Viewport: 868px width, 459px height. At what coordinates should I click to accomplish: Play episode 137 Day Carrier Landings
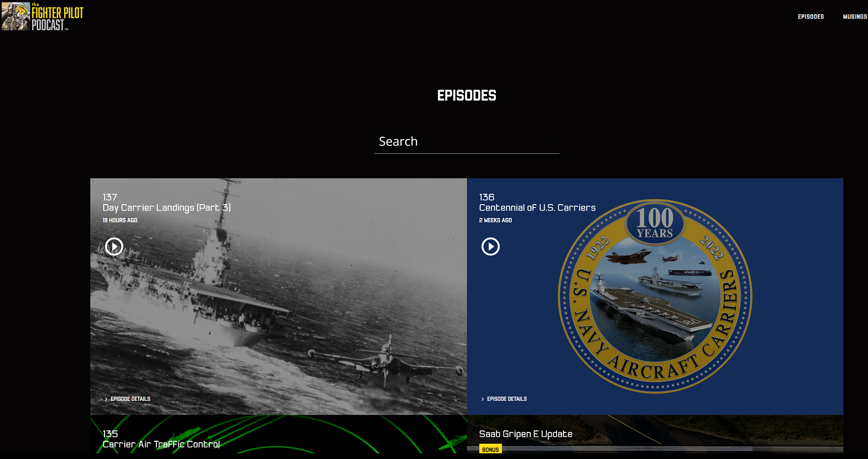113,247
